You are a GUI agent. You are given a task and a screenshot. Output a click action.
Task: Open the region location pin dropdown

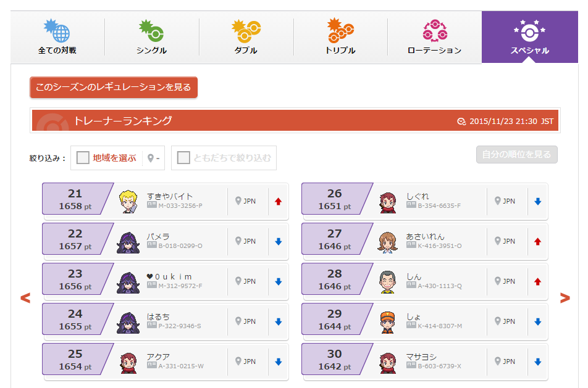point(153,158)
